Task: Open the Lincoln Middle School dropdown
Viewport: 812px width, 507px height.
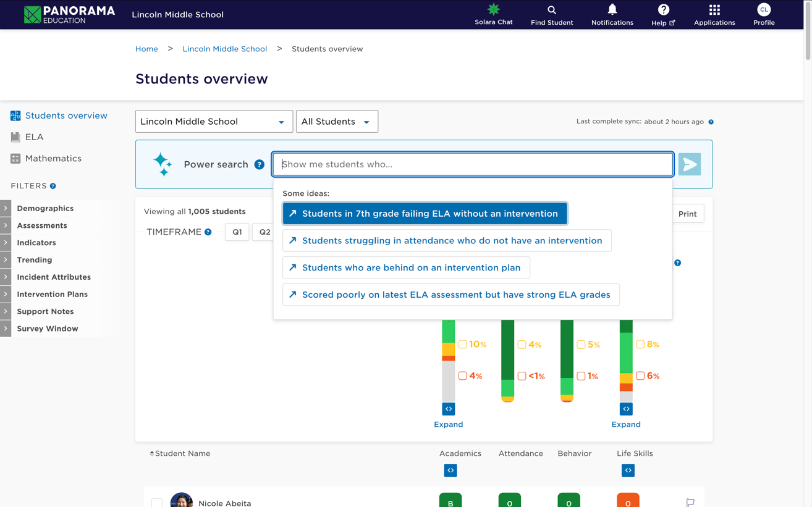Action: coord(214,122)
